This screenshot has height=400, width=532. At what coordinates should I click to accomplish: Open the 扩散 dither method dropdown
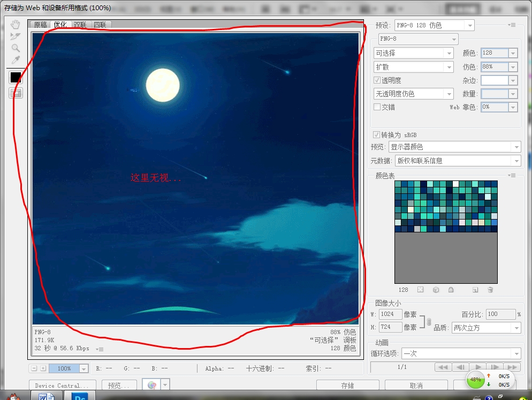coord(414,67)
